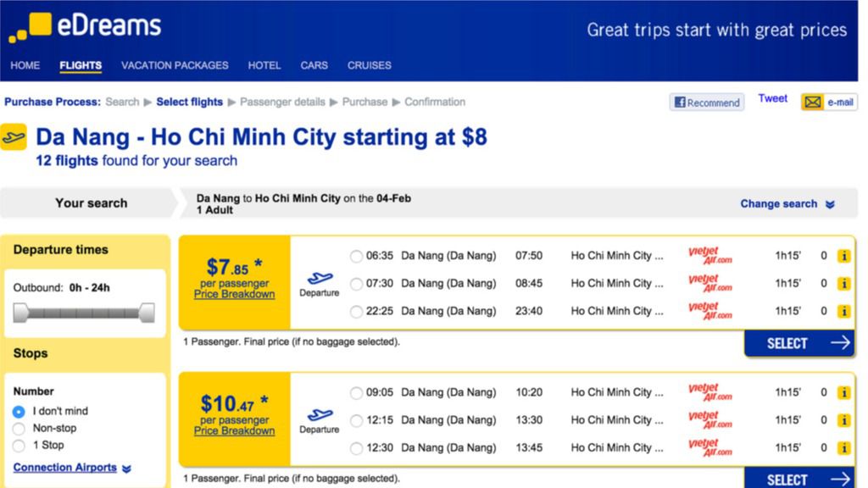
Task: Open info icon for 22:25 flight
Action: [843, 311]
